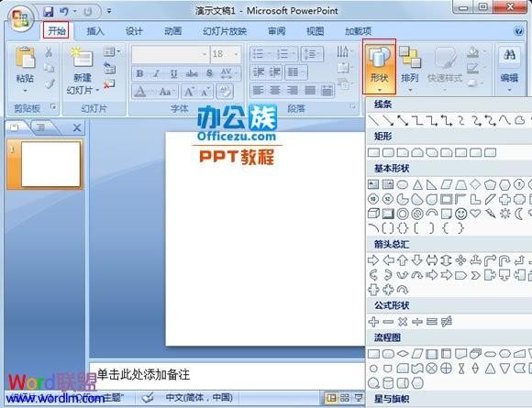Screen dimensions: 532x408
Task: Choose the right arrow block shape
Action: tap(373, 260)
